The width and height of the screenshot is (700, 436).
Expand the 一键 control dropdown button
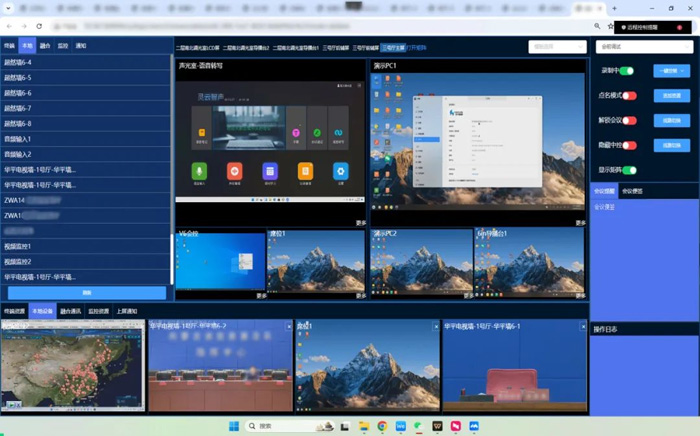[671, 71]
